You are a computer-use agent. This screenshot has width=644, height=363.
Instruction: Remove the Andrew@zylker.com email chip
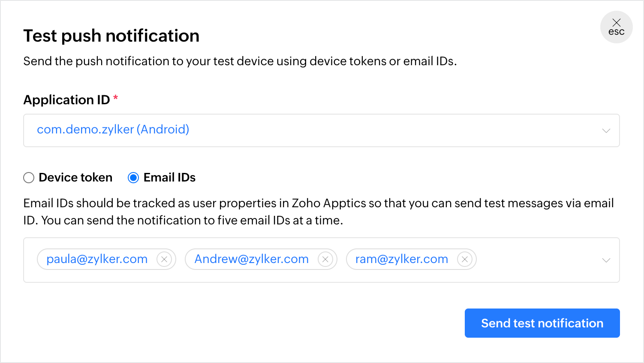click(325, 259)
